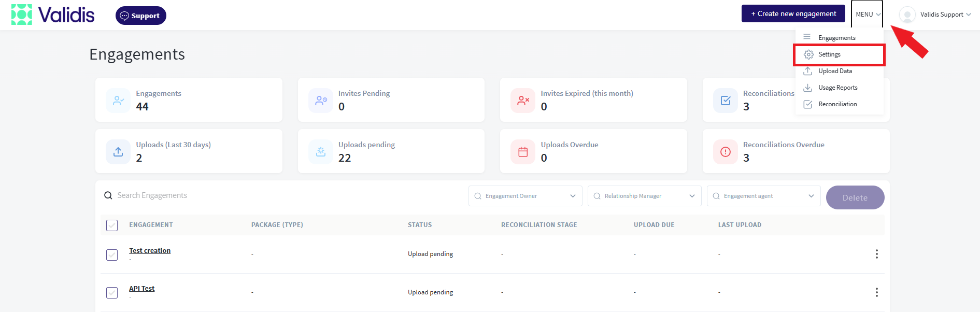Open the three-dot menu for API Test
This screenshot has width=980, height=312.
coord(876,292)
